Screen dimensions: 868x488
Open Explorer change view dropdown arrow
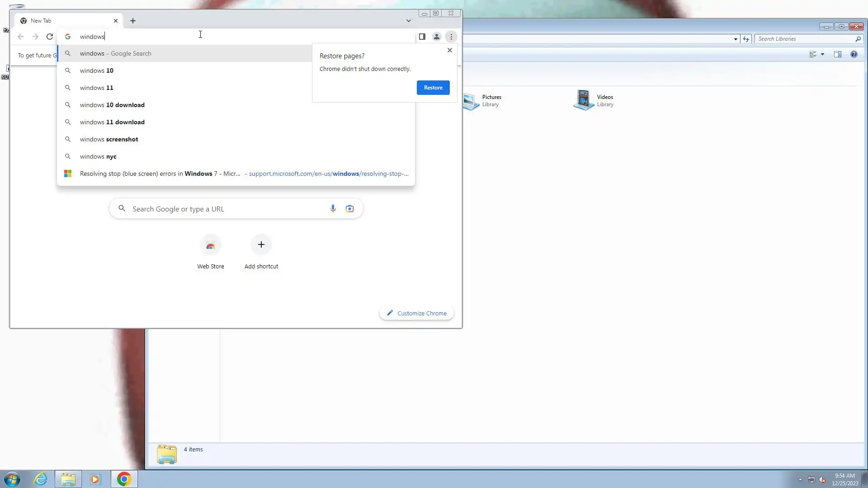point(822,54)
